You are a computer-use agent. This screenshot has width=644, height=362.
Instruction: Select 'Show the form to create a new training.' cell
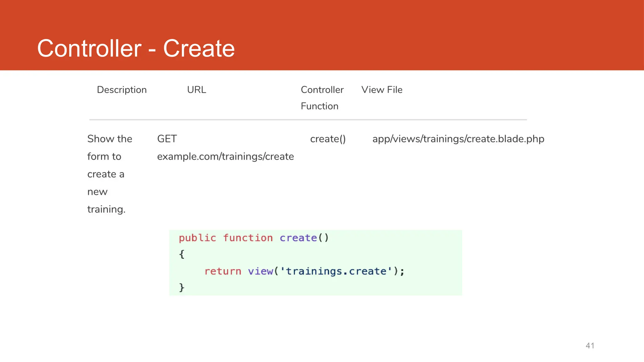pyautogui.click(x=110, y=174)
